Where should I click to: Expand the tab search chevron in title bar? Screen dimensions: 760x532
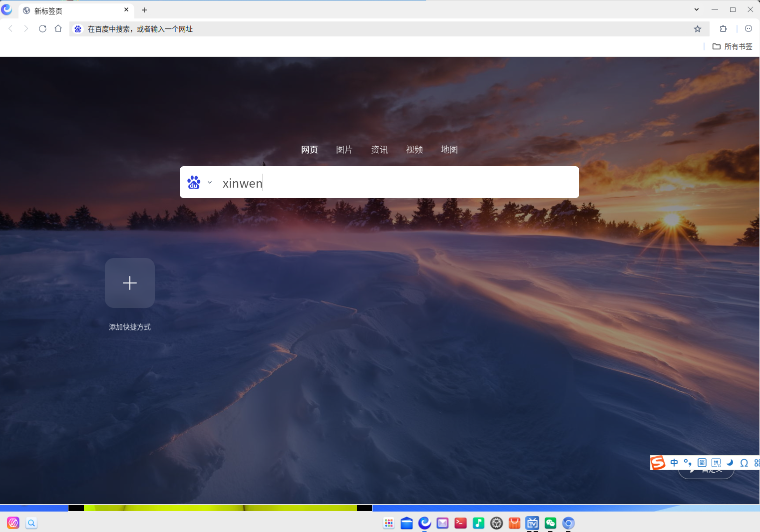pos(697,9)
